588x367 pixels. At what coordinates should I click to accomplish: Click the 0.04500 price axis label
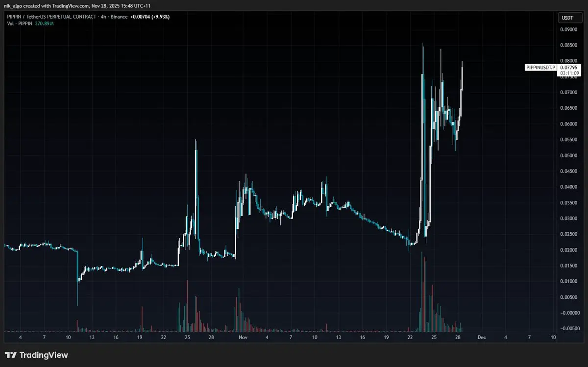point(569,171)
